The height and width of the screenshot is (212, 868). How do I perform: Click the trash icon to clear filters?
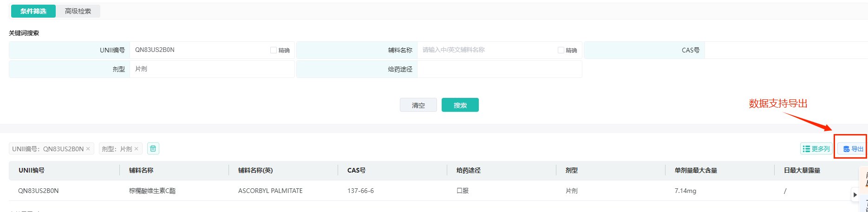pyautogui.click(x=153, y=148)
